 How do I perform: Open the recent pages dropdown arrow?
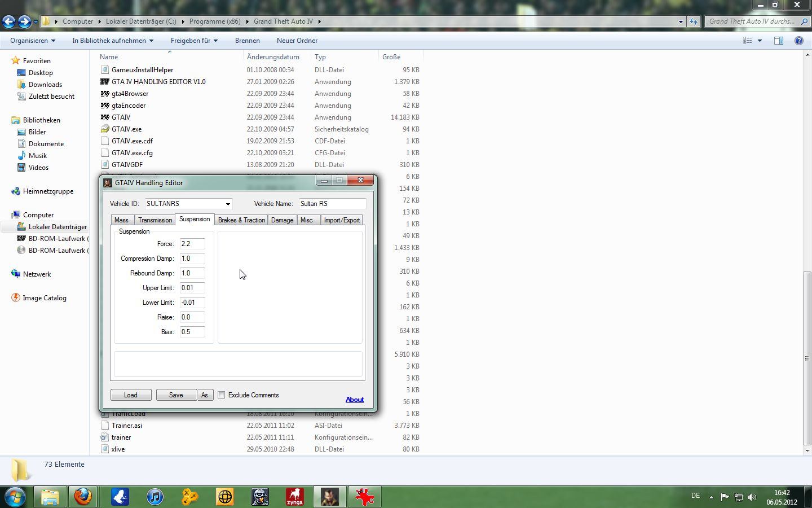pos(36,21)
